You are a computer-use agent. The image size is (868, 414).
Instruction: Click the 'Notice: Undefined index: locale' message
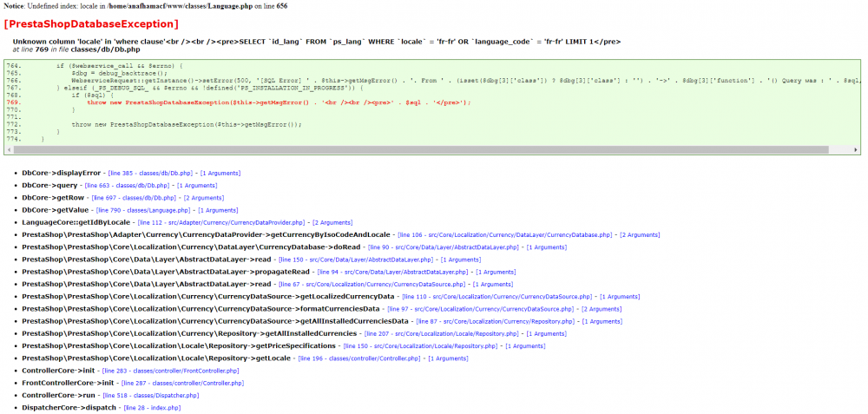point(146,5)
